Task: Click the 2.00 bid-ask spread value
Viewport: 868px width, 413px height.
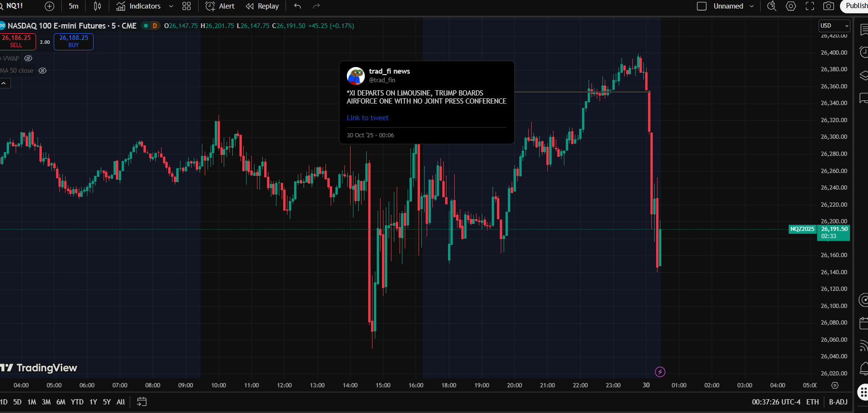Action: [x=45, y=42]
